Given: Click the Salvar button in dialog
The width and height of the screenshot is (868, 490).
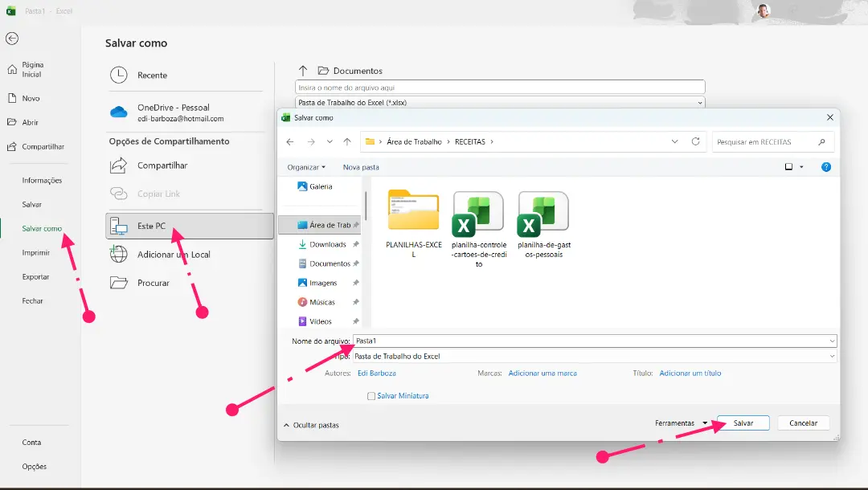Looking at the screenshot, I should coord(743,423).
